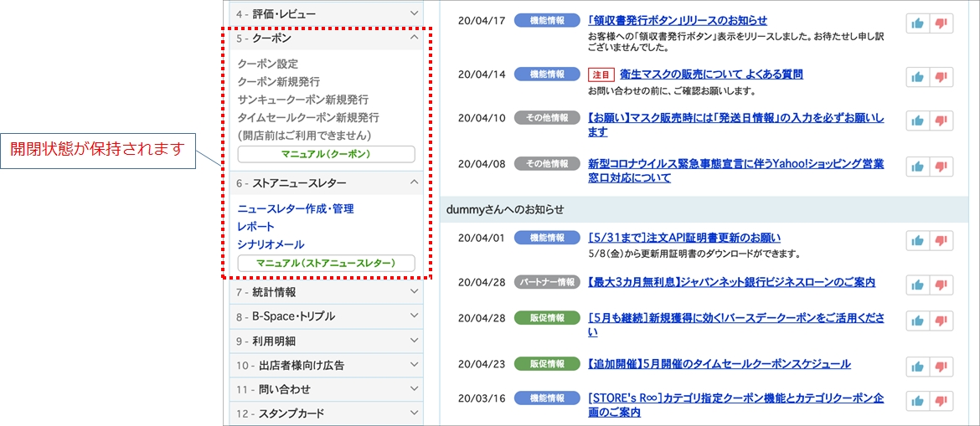Open シナリオメール in the sidebar
Image resolution: width=980 pixels, height=426 pixels.
point(271,245)
